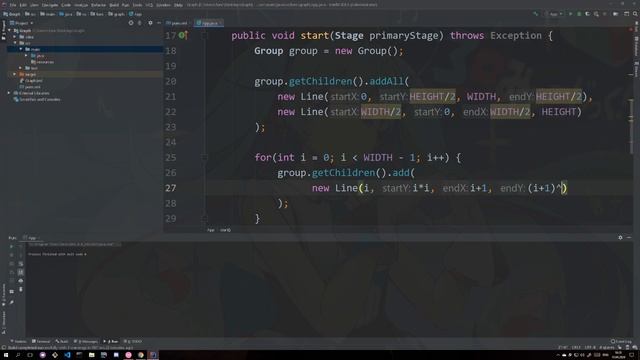This screenshot has height=360, width=640.
Task: Collapse the Graph project root node
Action: (x=9, y=31)
